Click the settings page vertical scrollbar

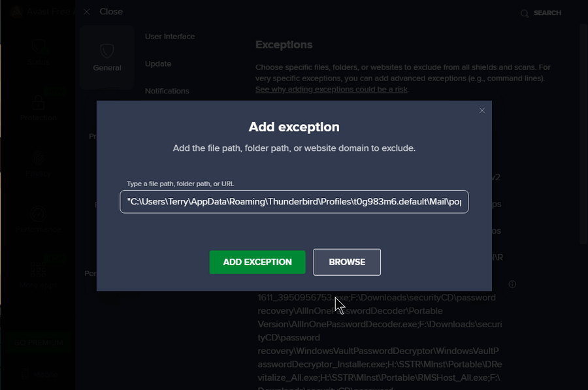[583, 133]
